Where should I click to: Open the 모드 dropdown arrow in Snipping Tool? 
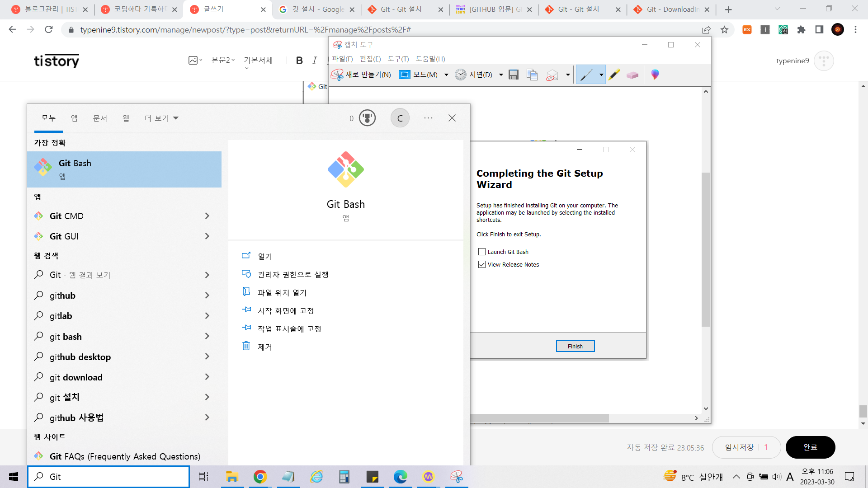[446, 75]
